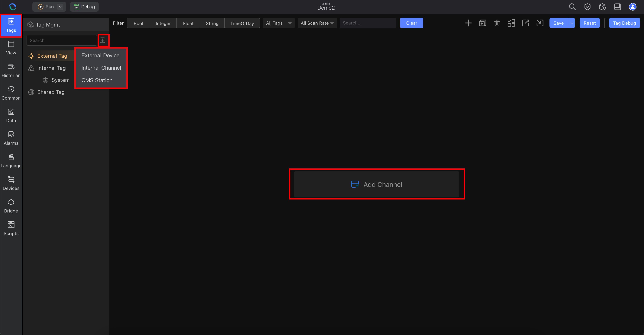Focus the filter Search... input field
The width and height of the screenshot is (644, 335).
tap(368, 23)
